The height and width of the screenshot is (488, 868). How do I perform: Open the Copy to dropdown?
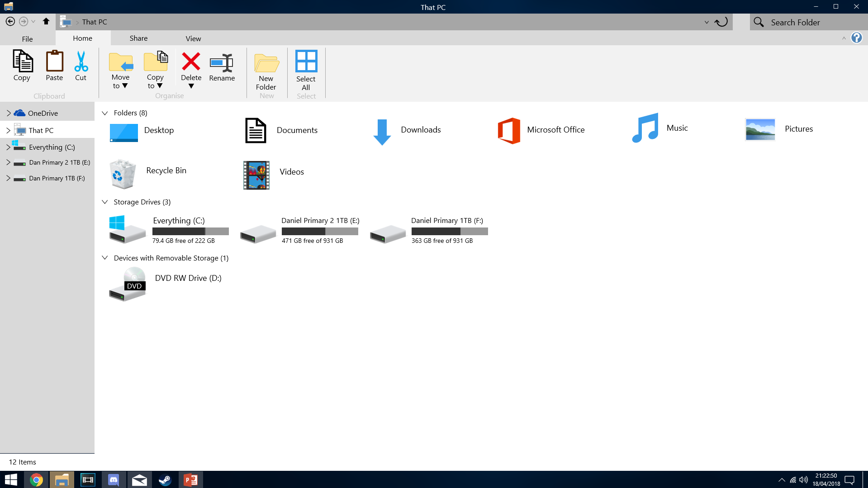click(x=155, y=82)
